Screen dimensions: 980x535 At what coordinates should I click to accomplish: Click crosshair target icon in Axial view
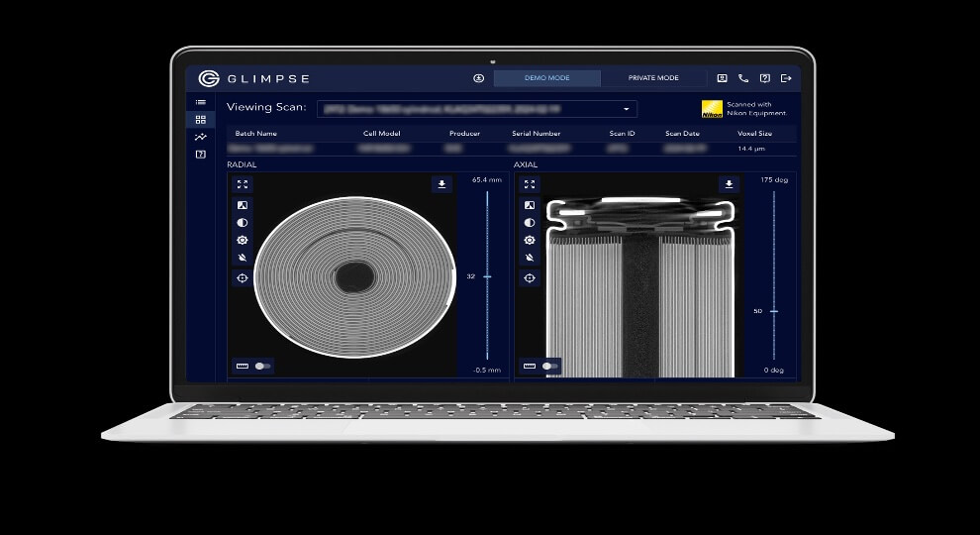pyautogui.click(x=530, y=278)
